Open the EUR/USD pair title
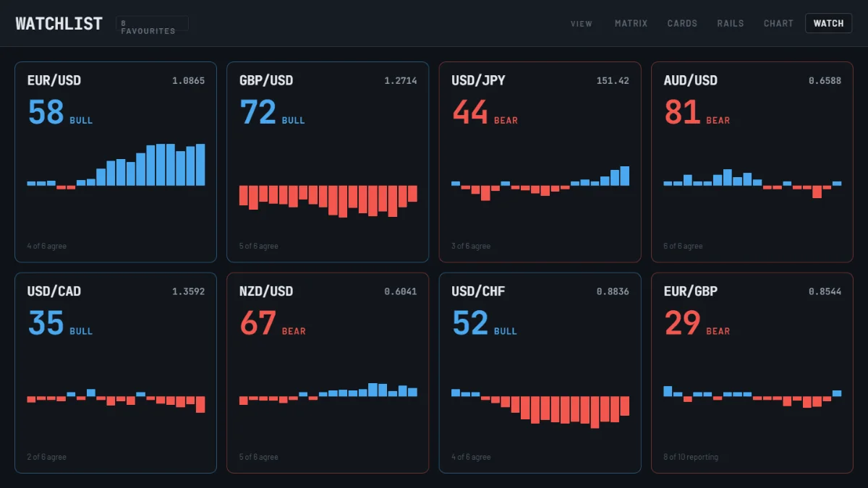This screenshot has width=868, height=488. click(x=54, y=80)
